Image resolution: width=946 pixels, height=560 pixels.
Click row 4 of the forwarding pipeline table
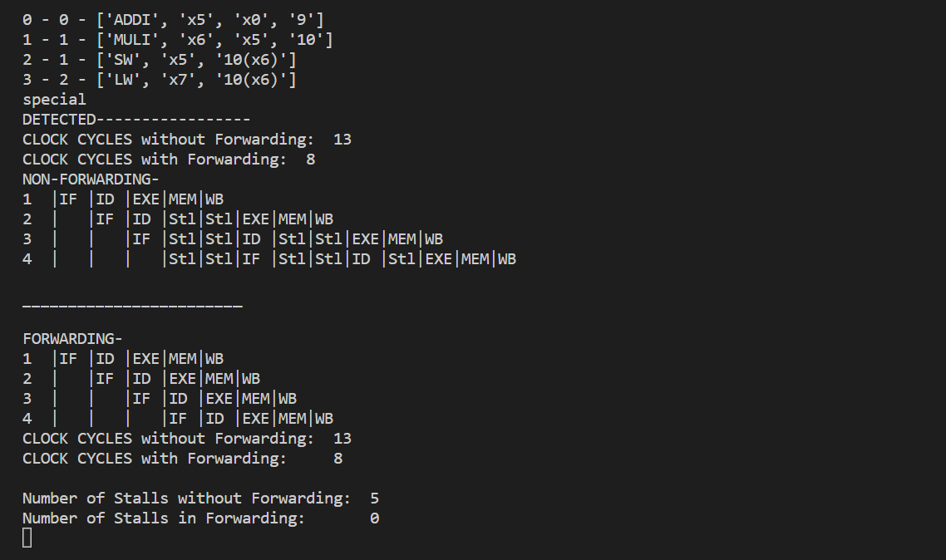[x=178, y=419]
